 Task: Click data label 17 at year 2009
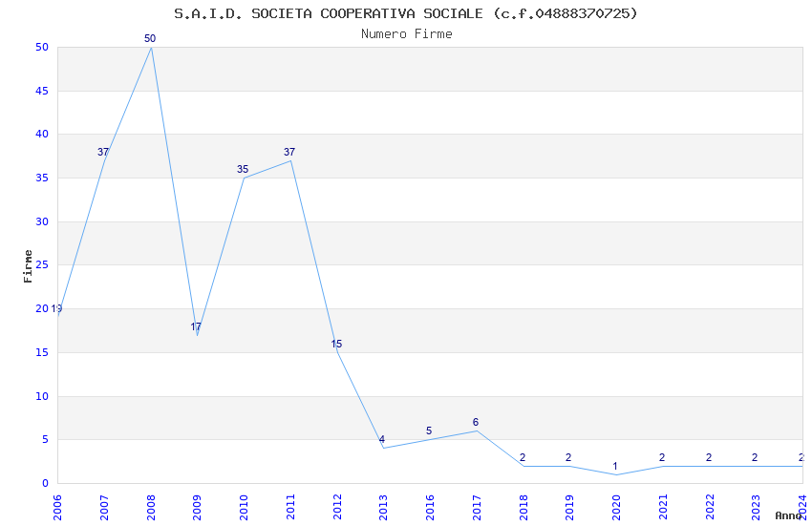coord(196,326)
